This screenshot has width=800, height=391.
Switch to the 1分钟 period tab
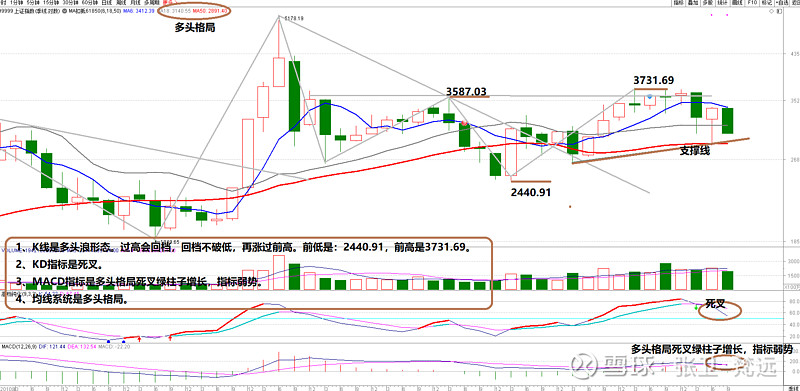(17, 3)
